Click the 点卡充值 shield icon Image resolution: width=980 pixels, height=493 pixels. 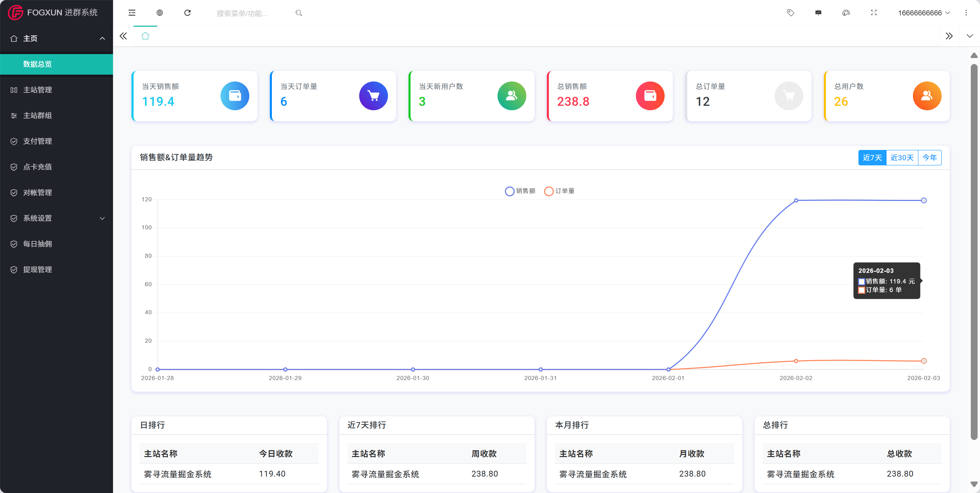coord(14,167)
